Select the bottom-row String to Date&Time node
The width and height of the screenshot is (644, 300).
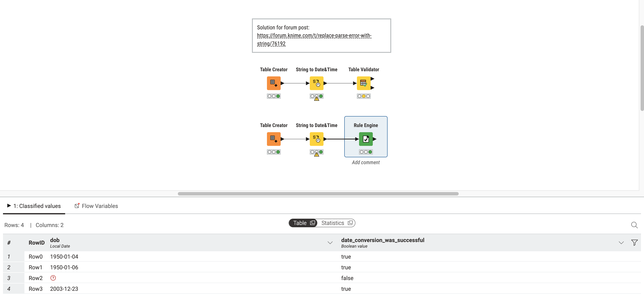pos(316,139)
